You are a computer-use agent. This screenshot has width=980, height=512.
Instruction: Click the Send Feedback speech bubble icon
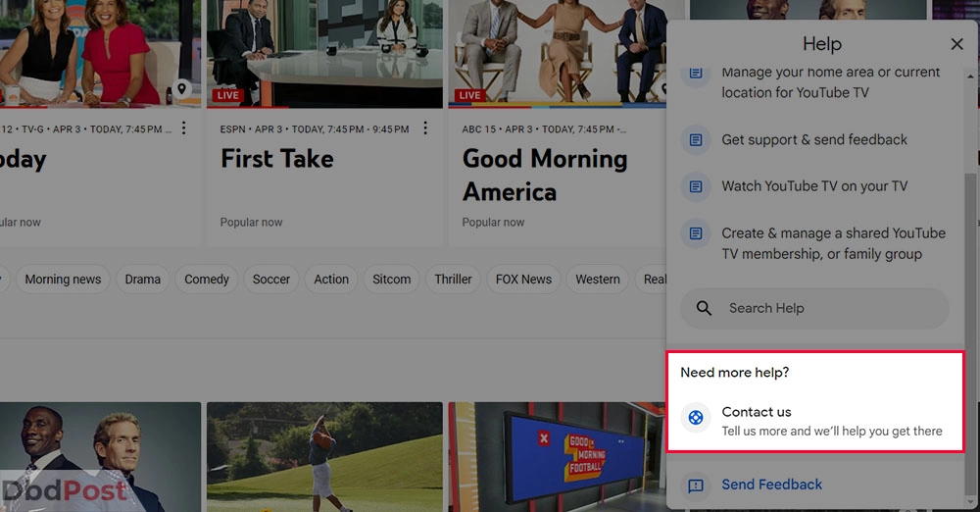[x=696, y=486]
